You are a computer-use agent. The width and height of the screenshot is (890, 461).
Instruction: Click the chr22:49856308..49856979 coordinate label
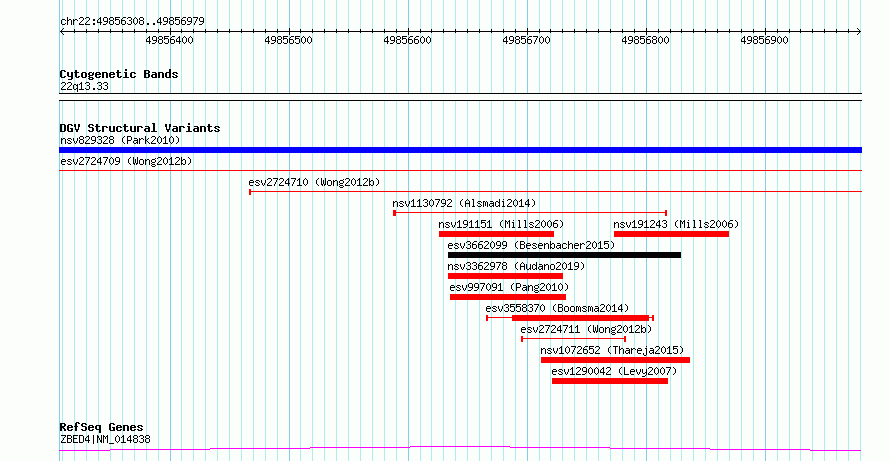pyautogui.click(x=132, y=22)
